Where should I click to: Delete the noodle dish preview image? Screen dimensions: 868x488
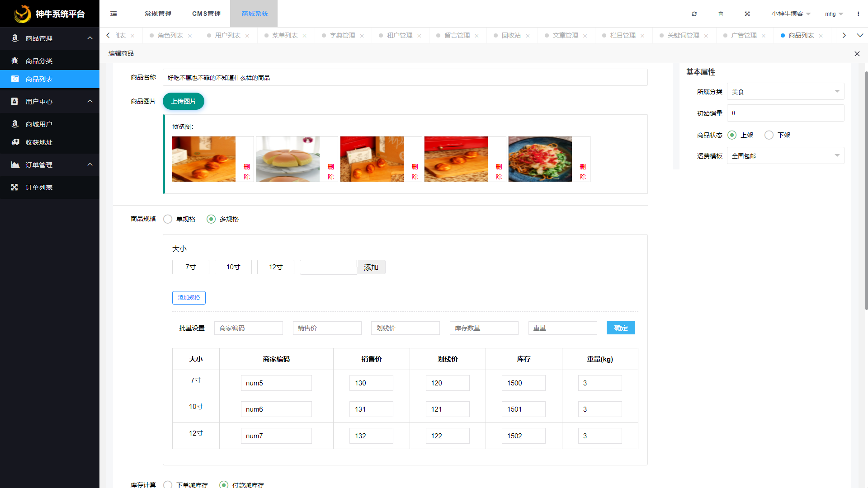coord(583,172)
